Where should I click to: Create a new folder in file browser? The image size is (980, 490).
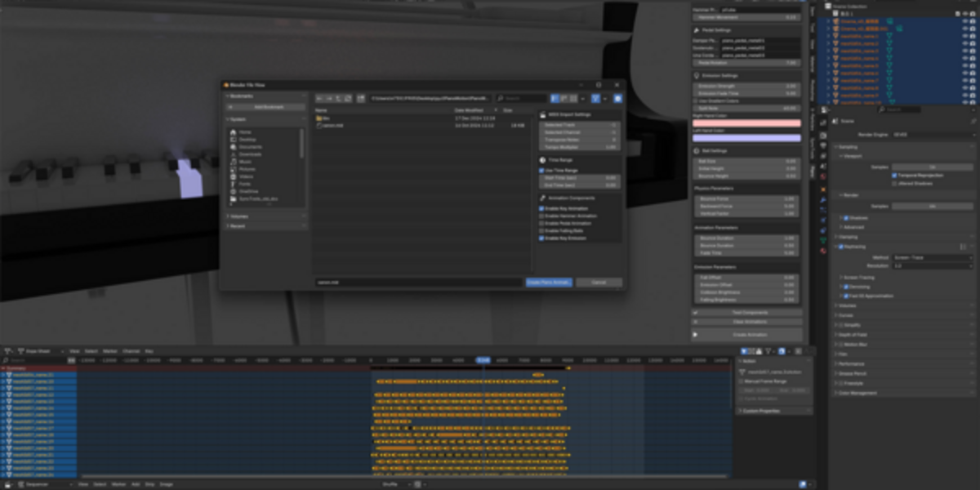pos(361,98)
